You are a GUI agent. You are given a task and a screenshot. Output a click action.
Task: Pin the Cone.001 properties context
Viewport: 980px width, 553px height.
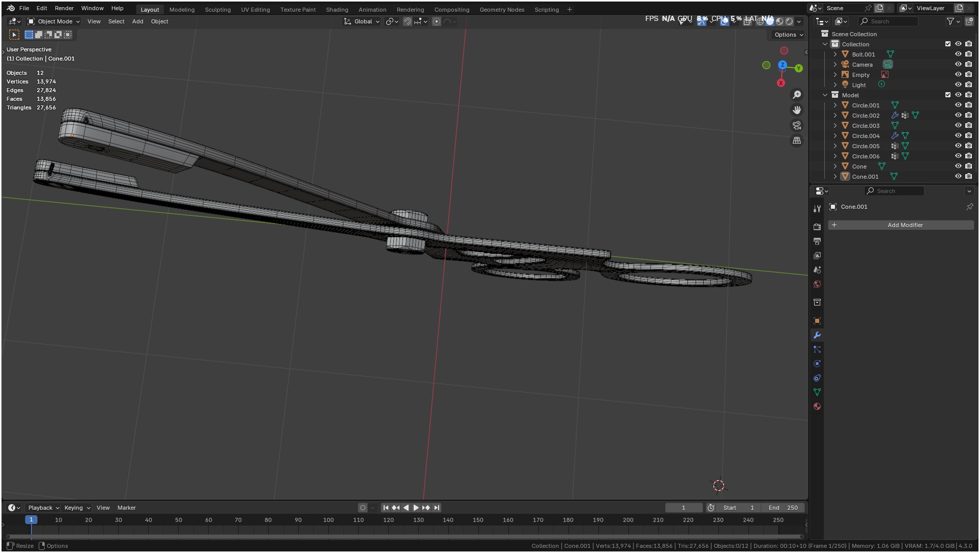point(969,207)
